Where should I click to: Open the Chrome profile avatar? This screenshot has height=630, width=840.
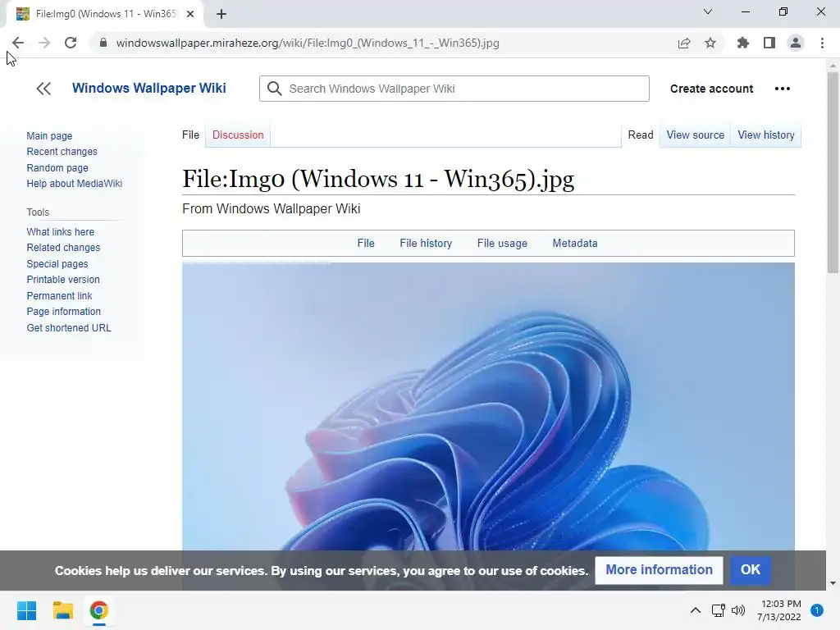tap(796, 43)
